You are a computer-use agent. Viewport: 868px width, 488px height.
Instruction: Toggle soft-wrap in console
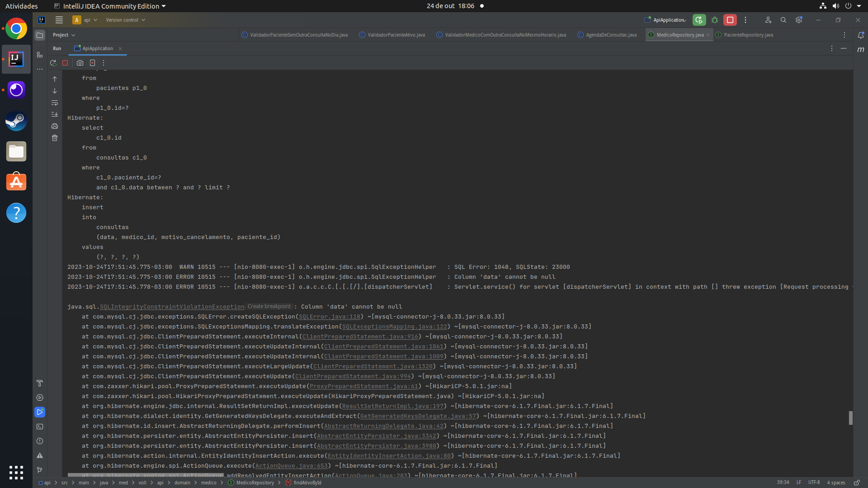(x=55, y=103)
